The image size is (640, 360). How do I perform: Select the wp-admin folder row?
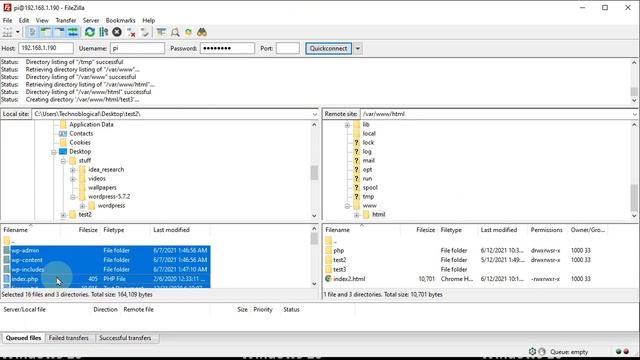107,250
